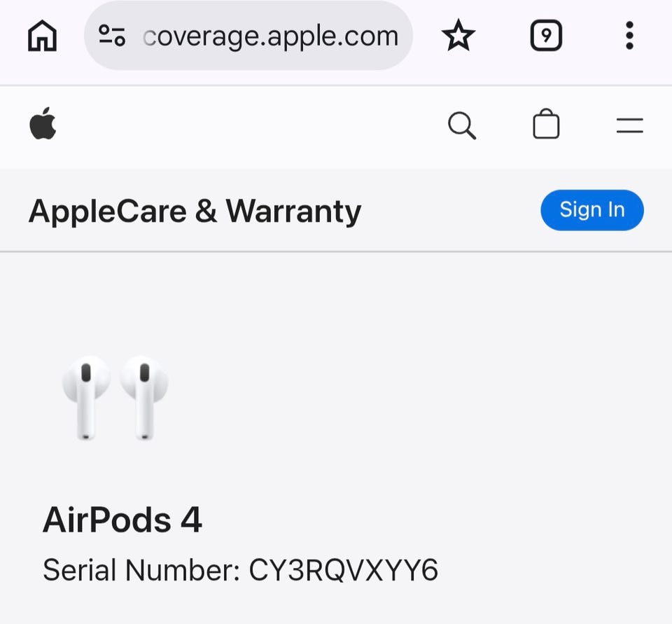Click the right AirPod in the image
This screenshot has width=672, height=624.
pyautogui.click(x=144, y=398)
